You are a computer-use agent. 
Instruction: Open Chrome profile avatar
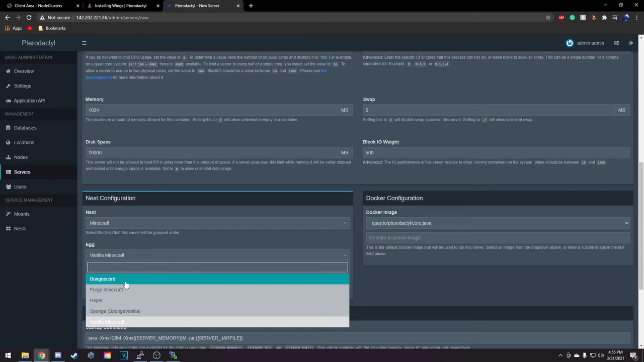[x=626, y=18]
